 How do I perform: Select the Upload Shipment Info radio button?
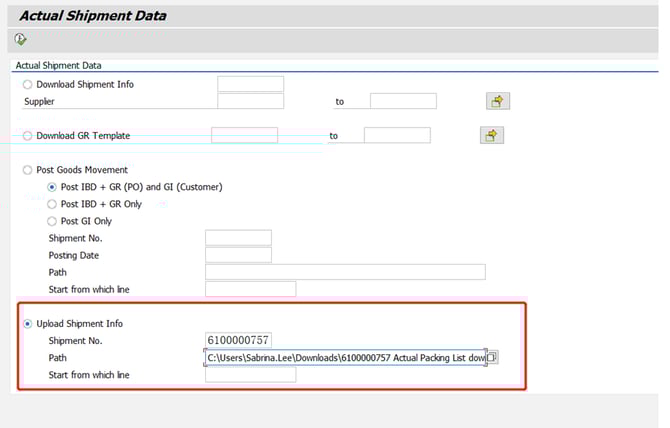click(27, 324)
